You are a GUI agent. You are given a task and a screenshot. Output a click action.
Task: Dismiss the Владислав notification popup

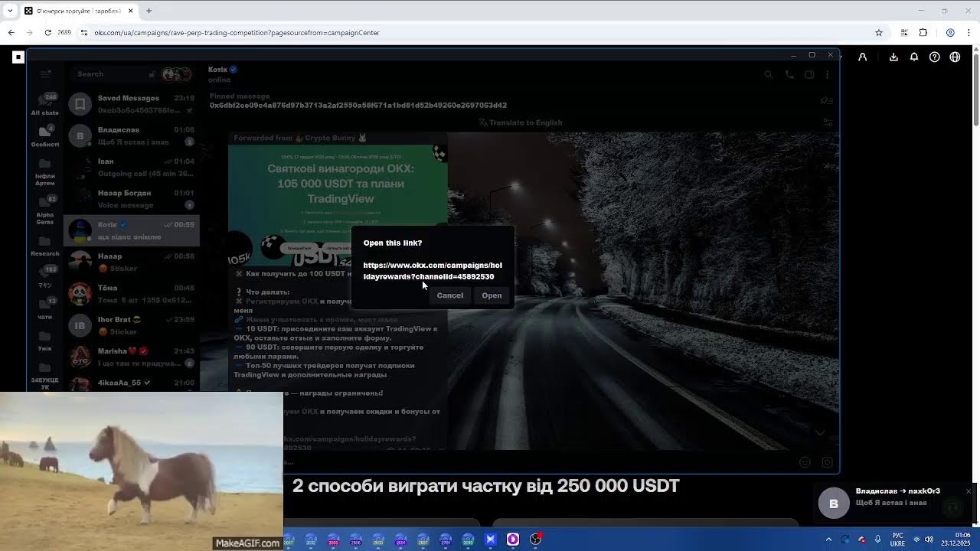pyautogui.click(x=969, y=491)
